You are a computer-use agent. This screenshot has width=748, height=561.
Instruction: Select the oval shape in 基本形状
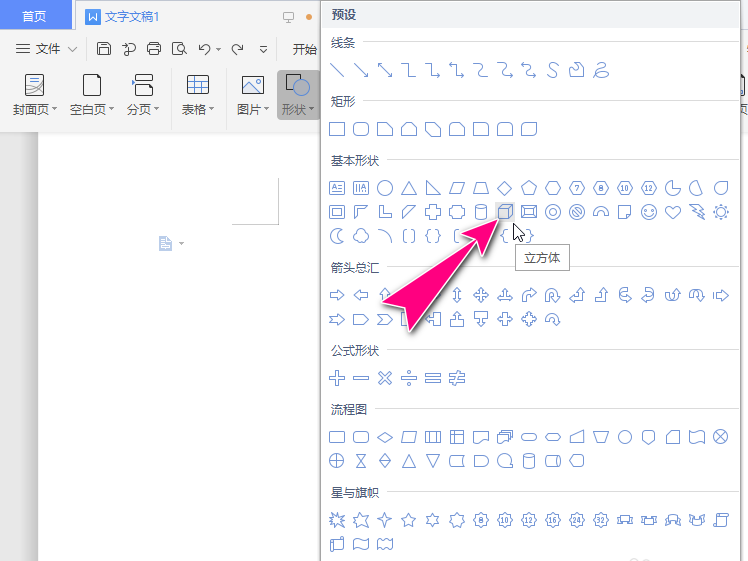385,188
